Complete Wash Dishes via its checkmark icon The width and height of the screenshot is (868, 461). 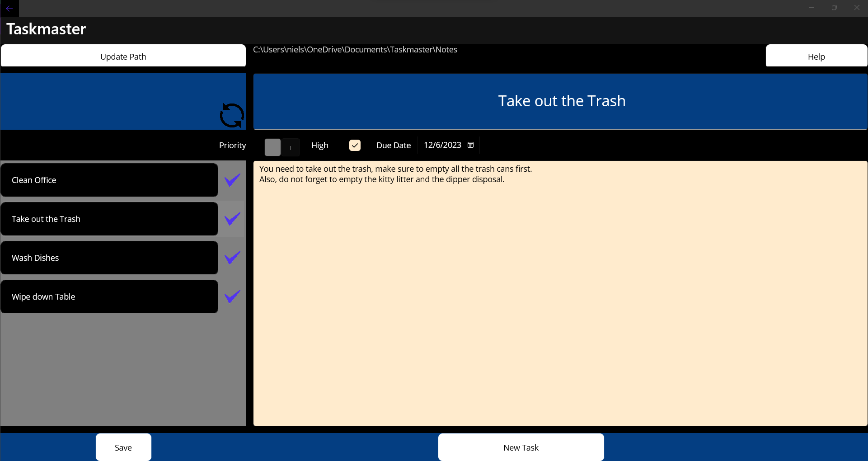pos(232,258)
